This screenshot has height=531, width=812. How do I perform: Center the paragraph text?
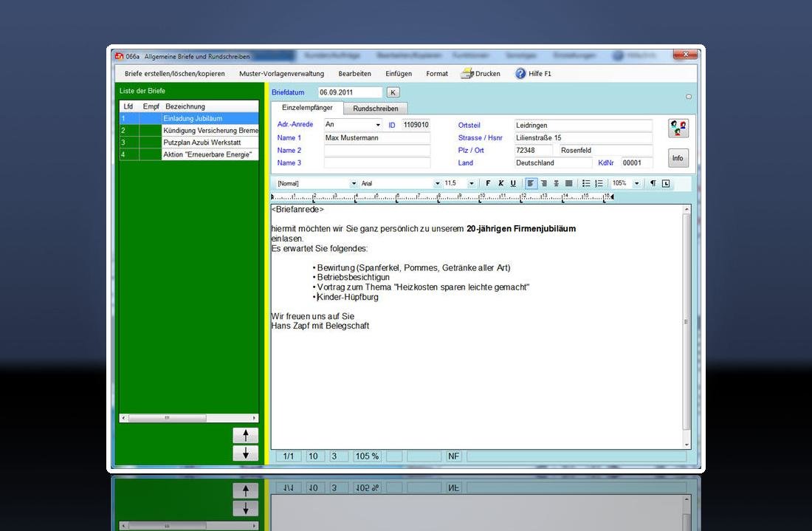pos(556,183)
